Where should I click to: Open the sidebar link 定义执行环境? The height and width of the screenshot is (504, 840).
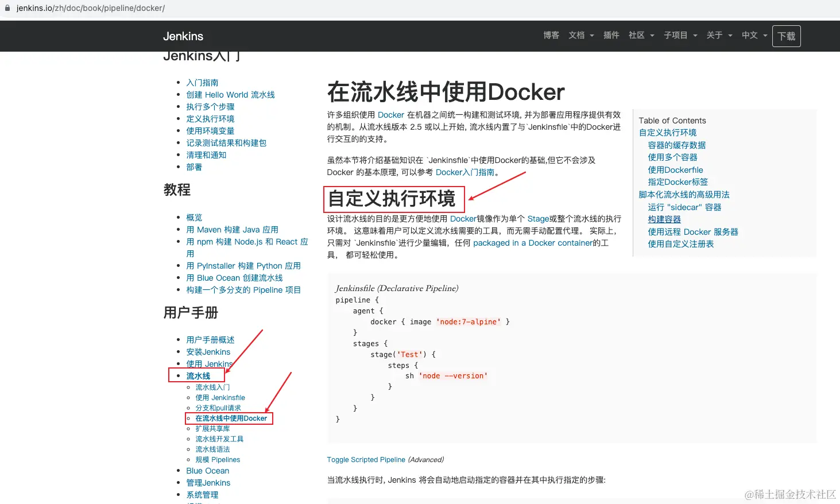210,119
